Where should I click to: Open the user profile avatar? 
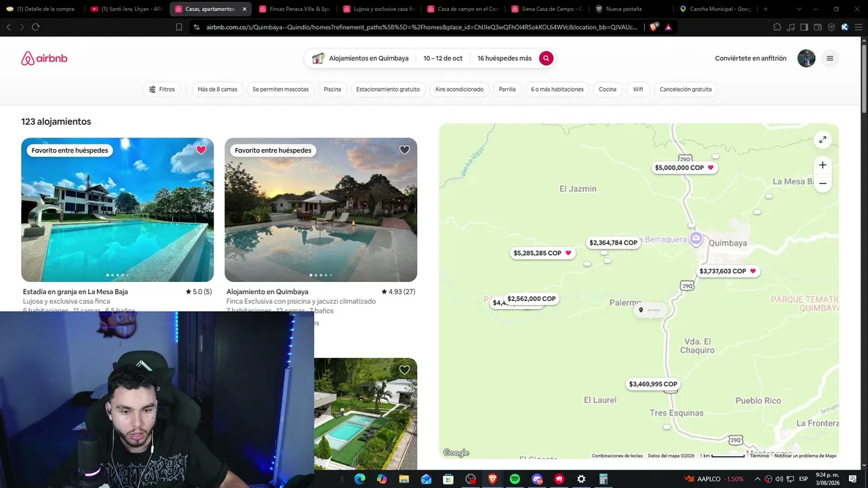pos(806,58)
